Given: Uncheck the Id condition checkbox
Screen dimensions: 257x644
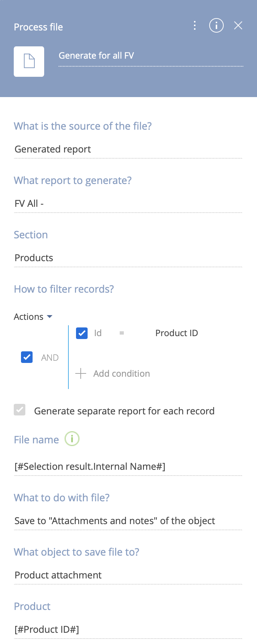Looking at the screenshot, I should click(82, 333).
